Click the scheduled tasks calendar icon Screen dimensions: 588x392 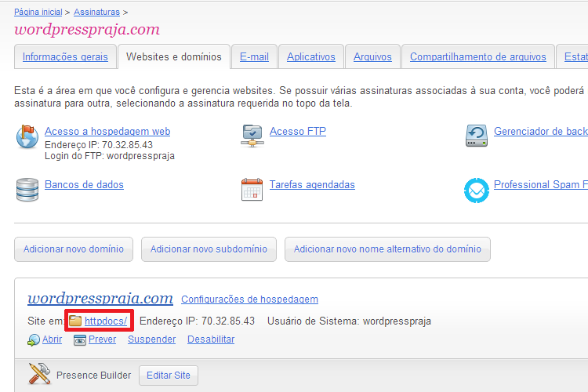pyautogui.click(x=252, y=190)
